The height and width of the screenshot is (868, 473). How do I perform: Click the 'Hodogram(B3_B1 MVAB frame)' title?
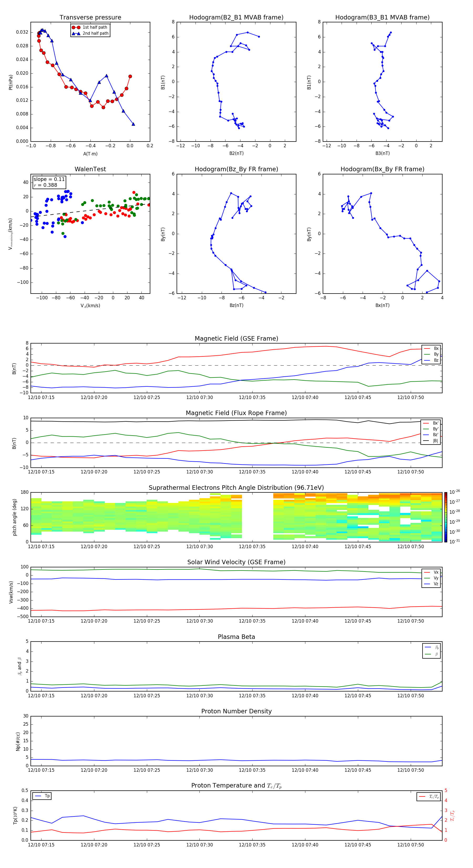click(382, 18)
